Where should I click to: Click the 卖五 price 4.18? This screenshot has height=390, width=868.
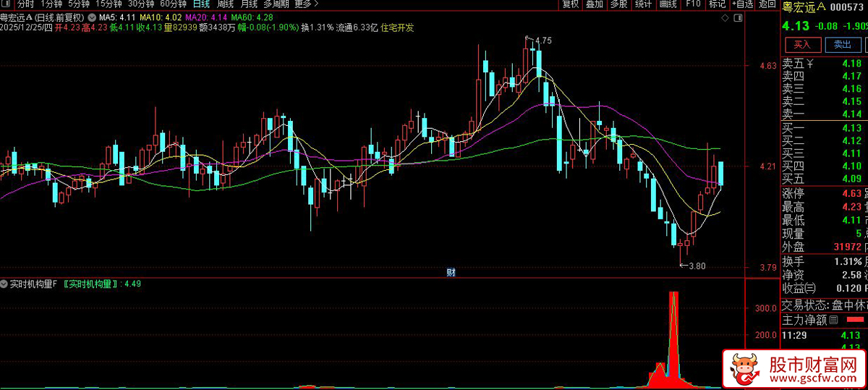(851, 64)
